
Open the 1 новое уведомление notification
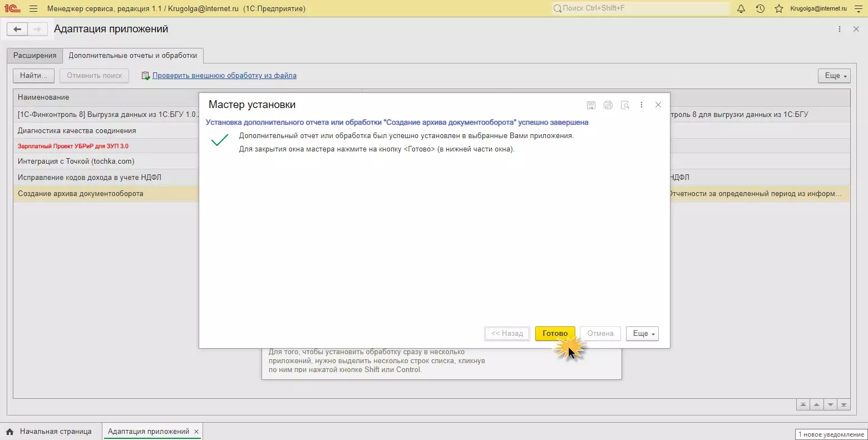(831, 434)
